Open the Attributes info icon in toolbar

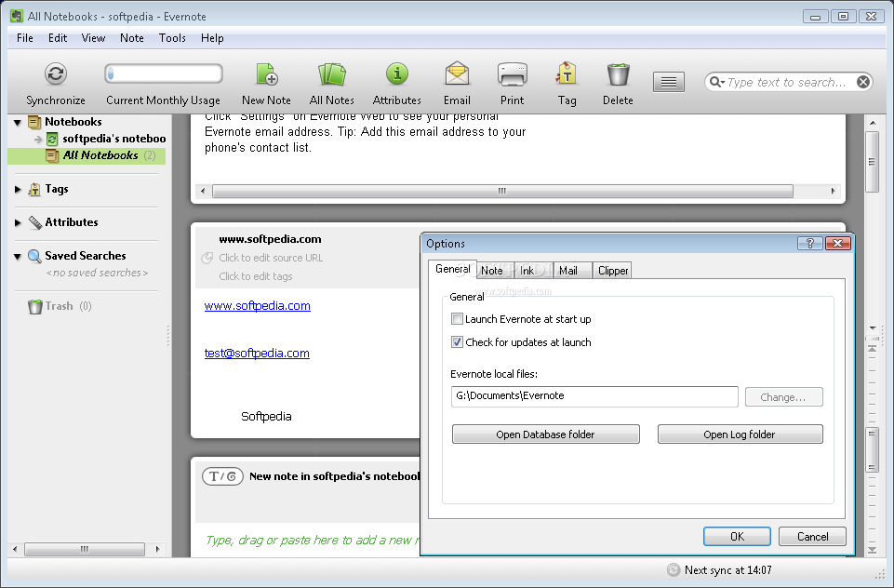point(397,74)
